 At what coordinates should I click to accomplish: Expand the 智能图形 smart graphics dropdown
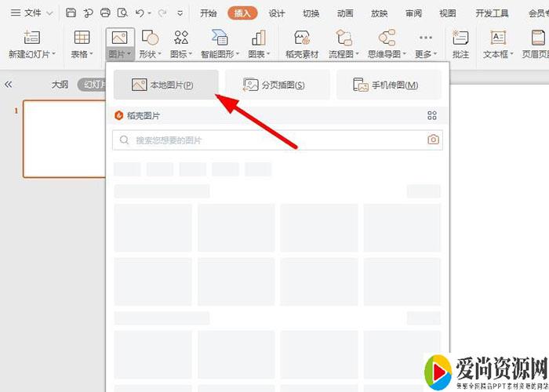(220, 54)
